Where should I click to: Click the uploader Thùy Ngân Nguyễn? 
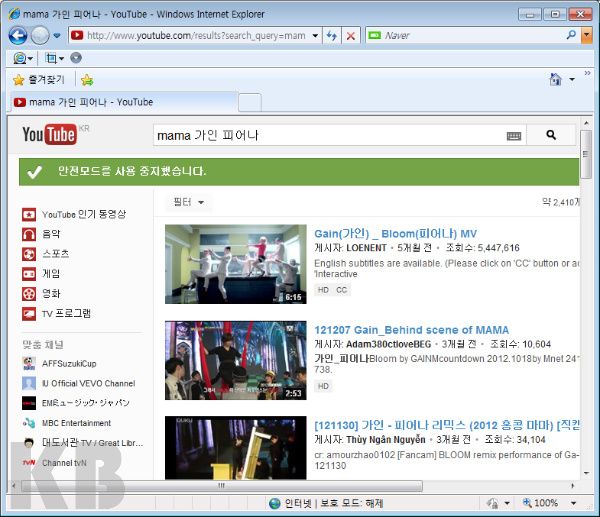coord(385,440)
